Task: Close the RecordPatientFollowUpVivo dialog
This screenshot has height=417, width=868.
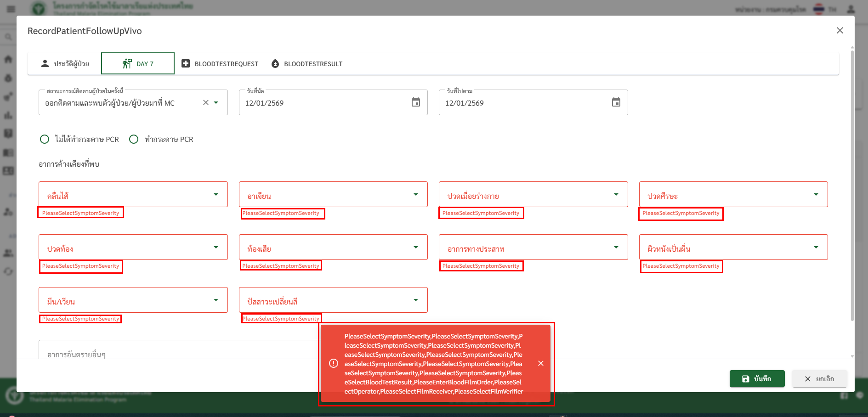Action: [x=840, y=30]
